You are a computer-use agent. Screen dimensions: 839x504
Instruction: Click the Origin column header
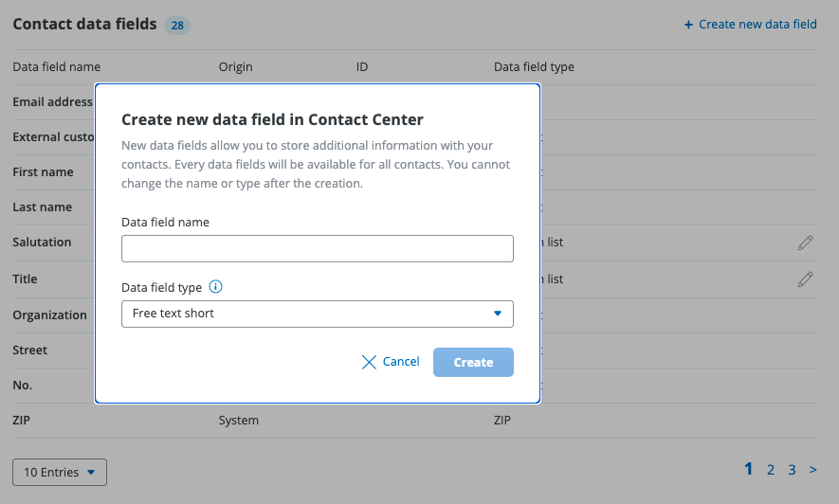point(236,67)
